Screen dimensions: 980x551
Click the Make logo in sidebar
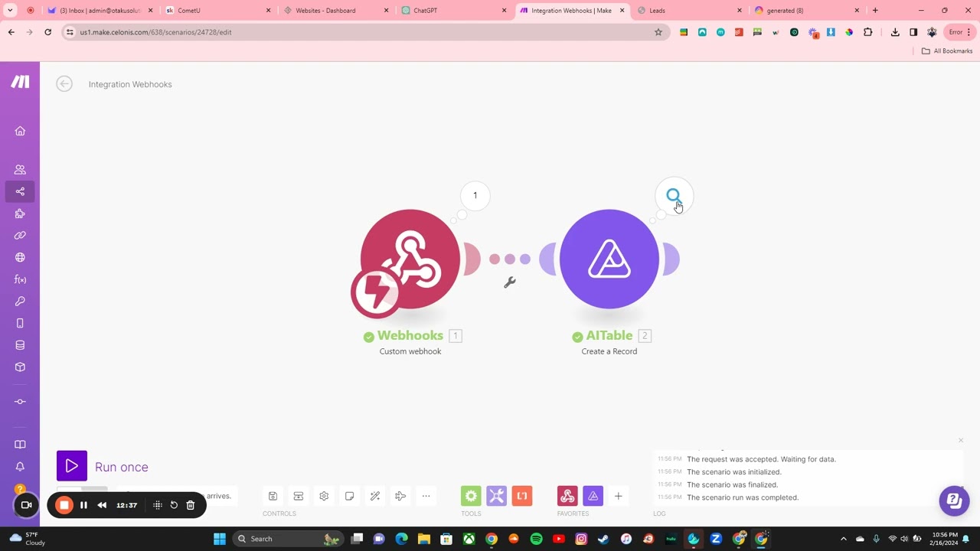click(20, 82)
